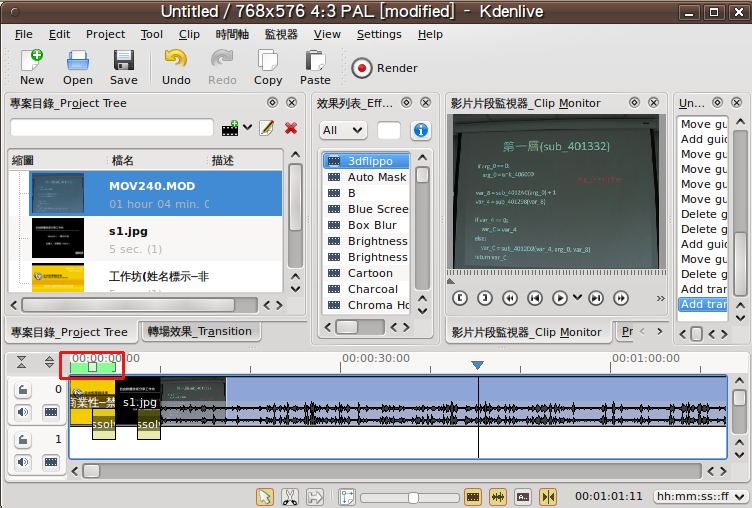Image resolution: width=752 pixels, height=508 pixels.
Task: Mute audio on track 0
Action: (x=23, y=412)
